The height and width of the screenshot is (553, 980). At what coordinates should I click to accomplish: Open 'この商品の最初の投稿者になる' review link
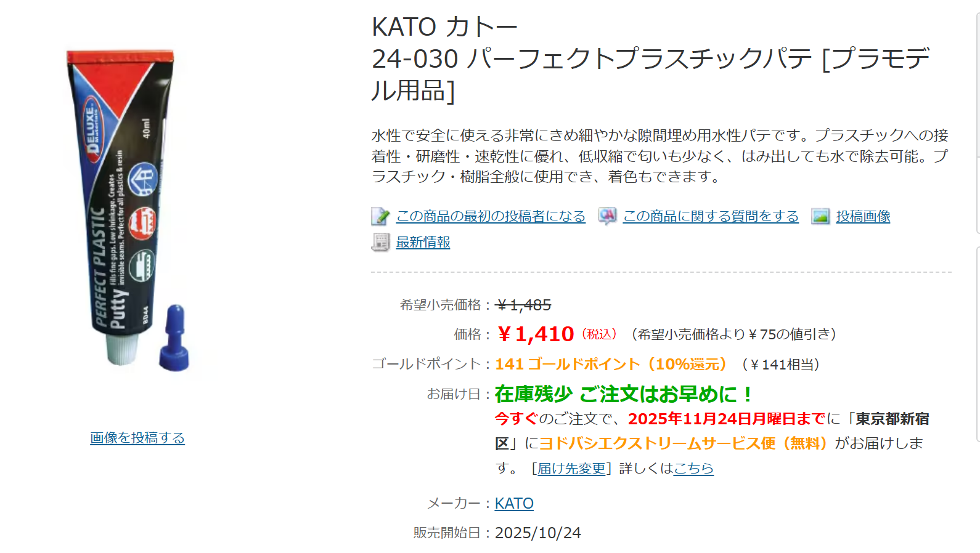pos(491,216)
